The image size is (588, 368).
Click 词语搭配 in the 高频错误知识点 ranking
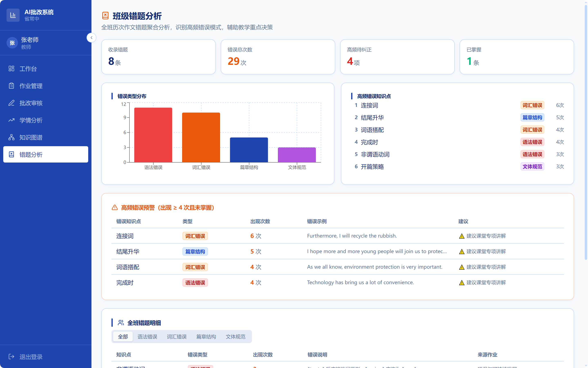click(x=372, y=130)
